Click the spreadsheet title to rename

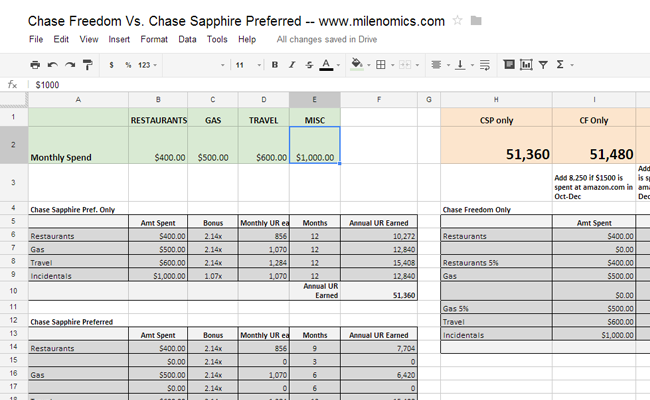click(236, 21)
